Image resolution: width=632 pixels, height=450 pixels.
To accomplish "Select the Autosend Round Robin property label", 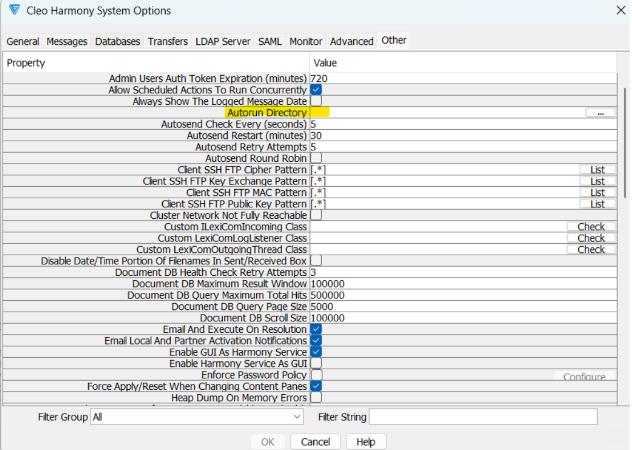I will 256,158.
